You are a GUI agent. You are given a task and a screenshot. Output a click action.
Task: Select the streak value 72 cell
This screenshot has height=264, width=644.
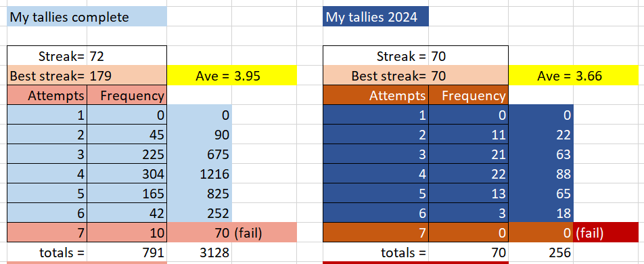tap(127, 56)
